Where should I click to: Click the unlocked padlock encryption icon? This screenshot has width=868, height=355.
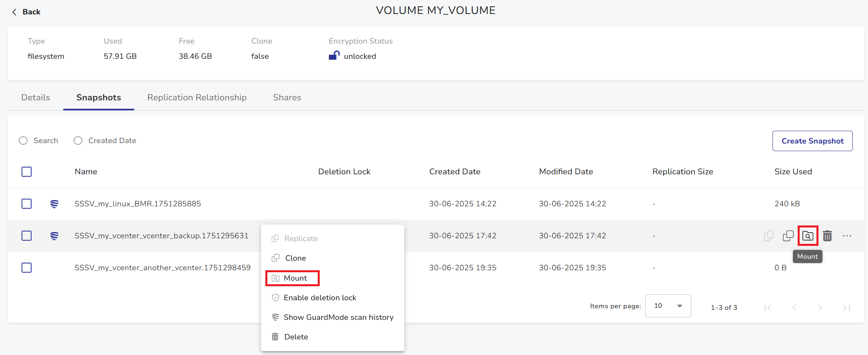click(334, 56)
